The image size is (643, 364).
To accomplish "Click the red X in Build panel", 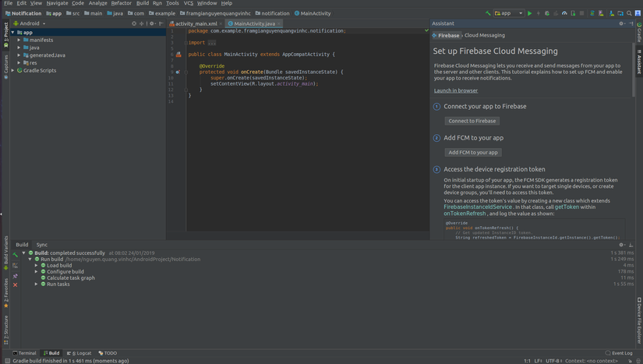I will [x=15, y=284].
